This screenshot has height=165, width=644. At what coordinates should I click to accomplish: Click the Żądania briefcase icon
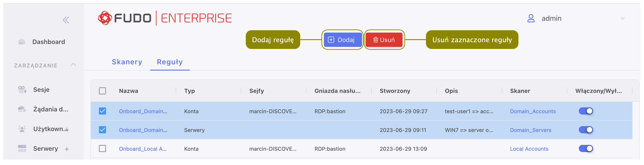22,109
